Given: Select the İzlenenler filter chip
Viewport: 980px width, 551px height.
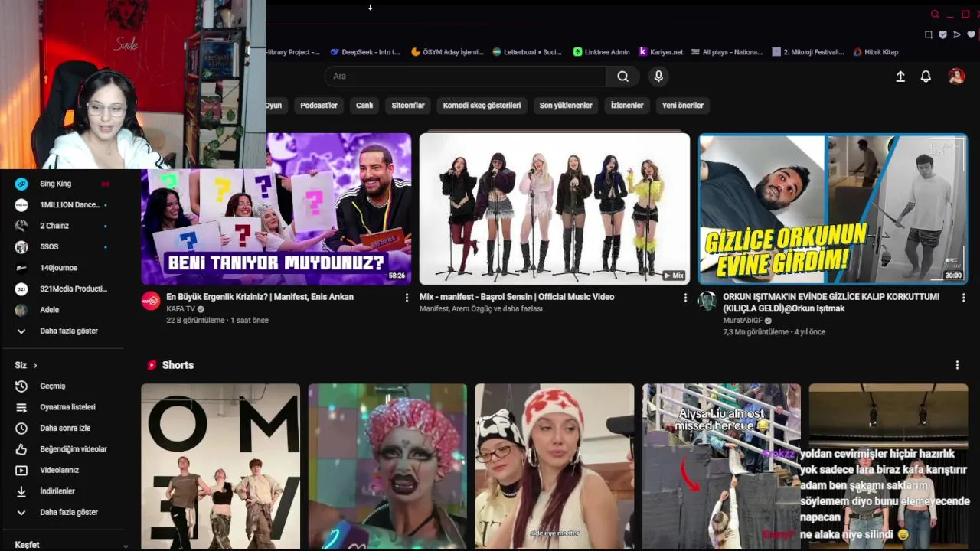Looking at the screenshot, I should [627, 106].
